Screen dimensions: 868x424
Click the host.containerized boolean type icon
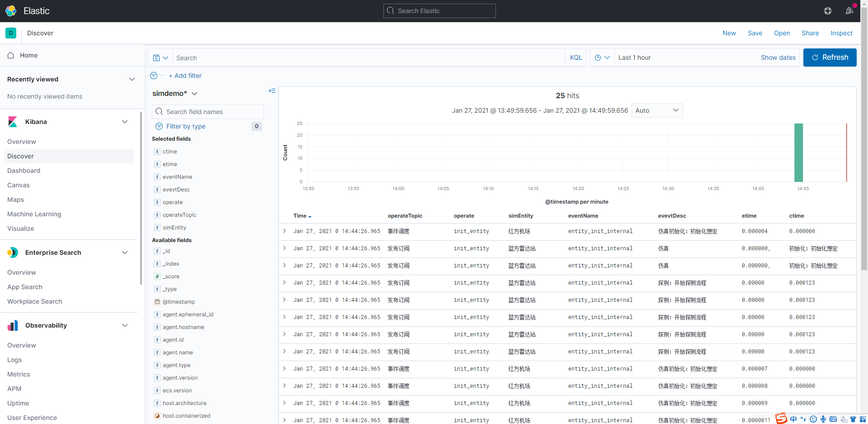[x=157, y=416]
